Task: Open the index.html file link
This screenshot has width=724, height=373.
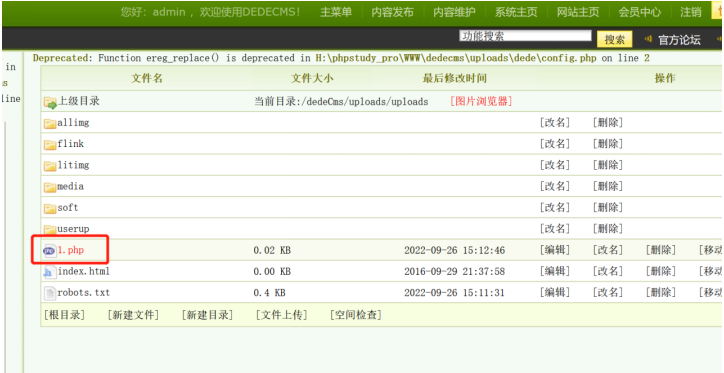Action: pyautogui.click(x=84, y=271)
